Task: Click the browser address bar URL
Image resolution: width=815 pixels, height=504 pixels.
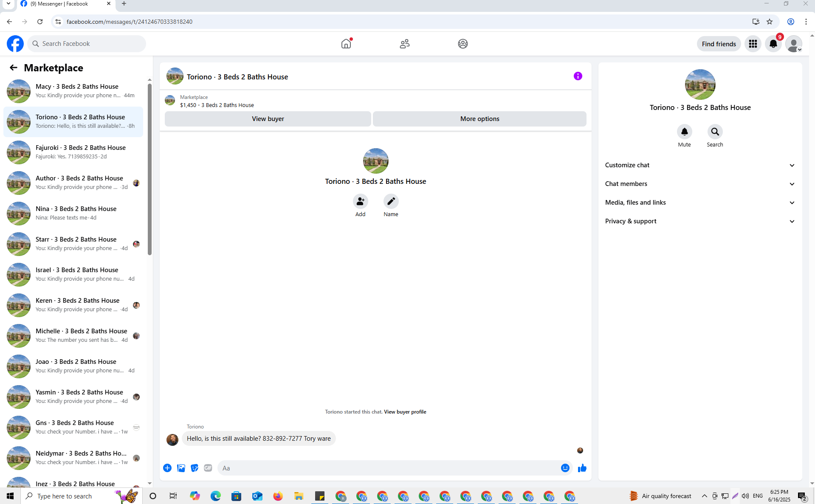Action: point(130,22)
